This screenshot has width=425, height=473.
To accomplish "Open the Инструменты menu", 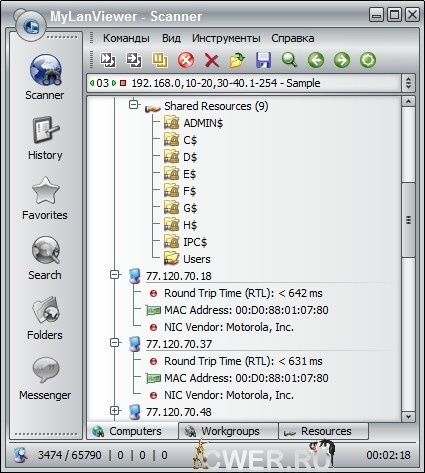I will coord(226,38).
